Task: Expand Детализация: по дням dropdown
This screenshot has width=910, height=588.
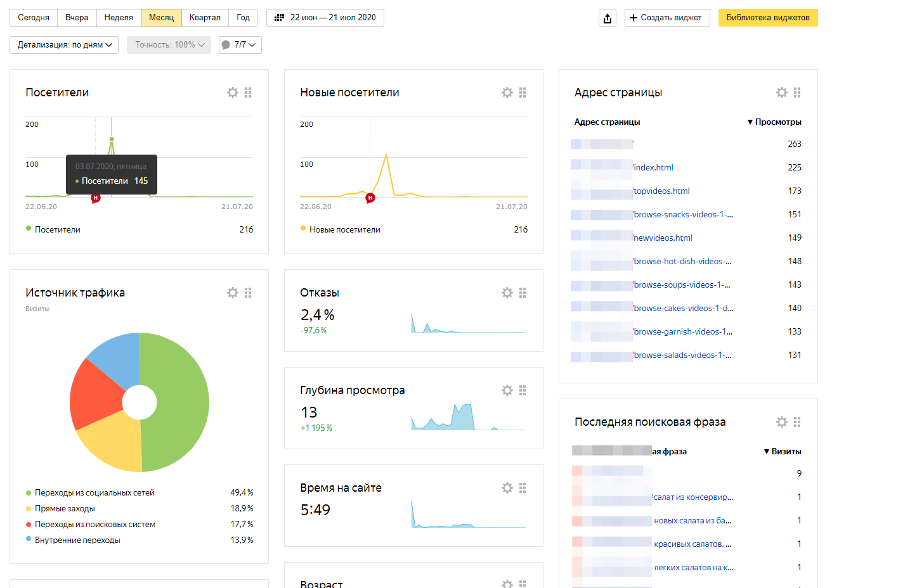Action: 64,45
